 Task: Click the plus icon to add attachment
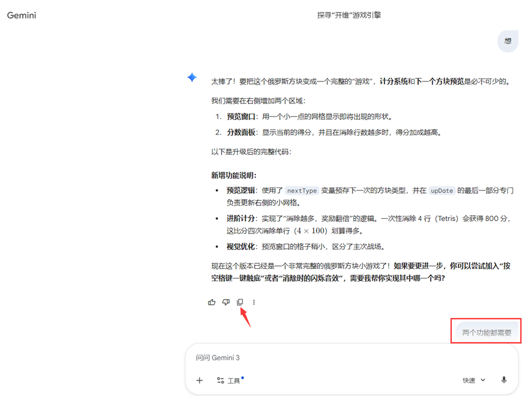pyautogui.click(x=200, y=380)
